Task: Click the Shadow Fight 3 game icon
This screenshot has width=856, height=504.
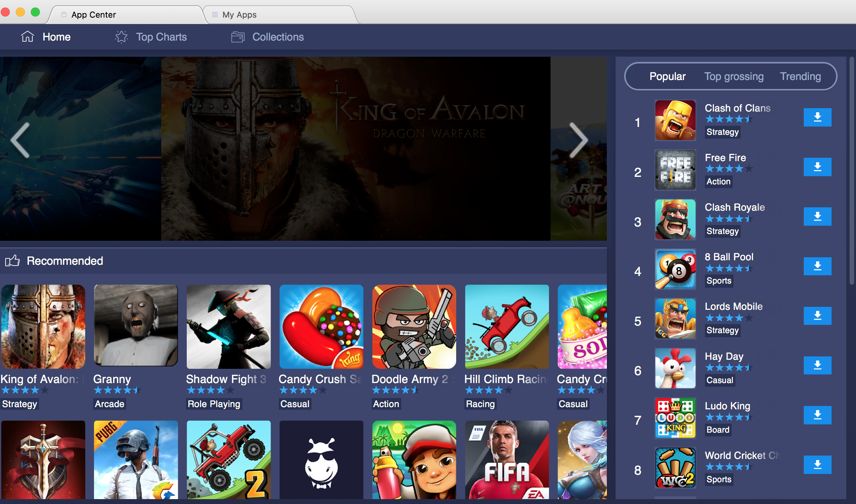Action: 228,326
